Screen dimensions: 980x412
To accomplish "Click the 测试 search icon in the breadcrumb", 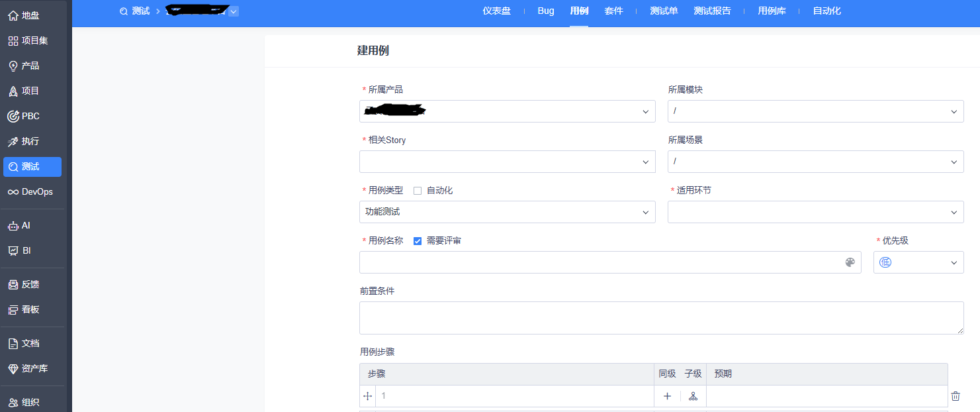I will [x=123, y=11].
